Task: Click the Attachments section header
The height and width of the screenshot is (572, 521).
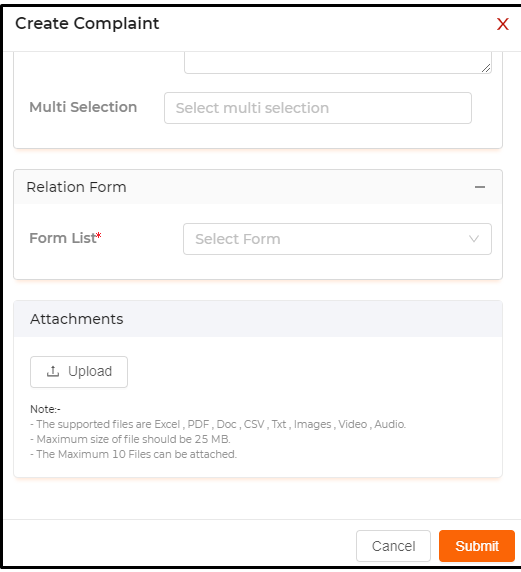Action: click(x=258, y=319)
